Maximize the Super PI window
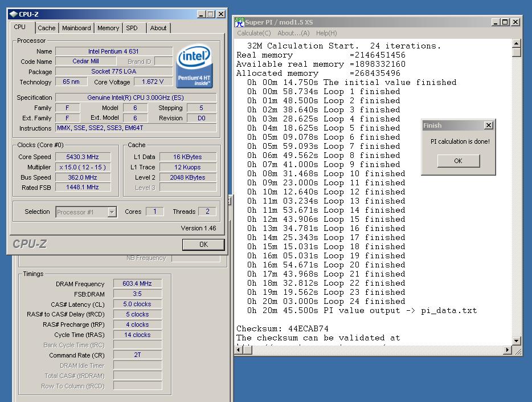Screen dimensions: 532x402 tap(505, 22)
